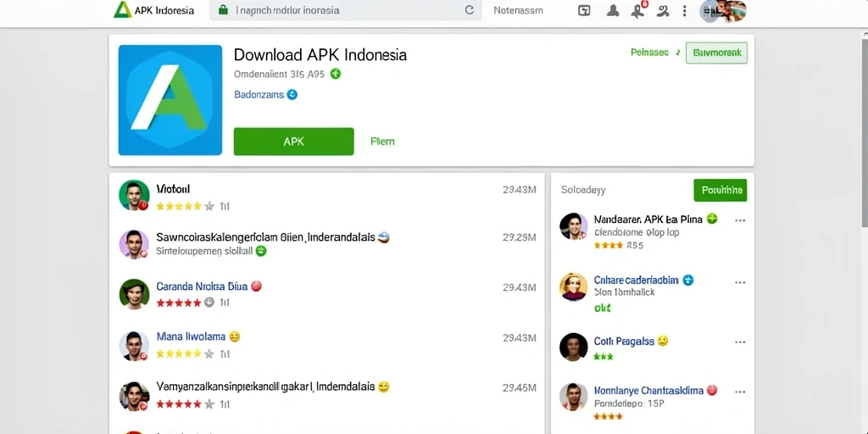
Task: Click the 29.29M value in the review list
Action: [x=520, y=237]
